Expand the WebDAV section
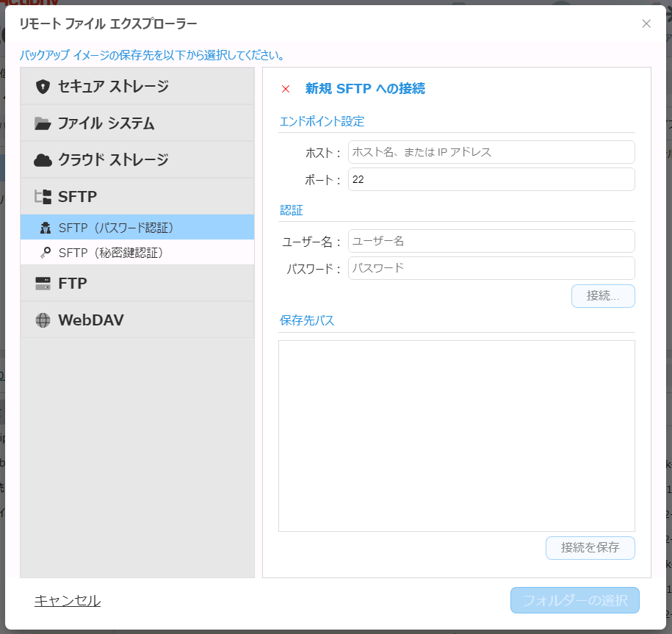Screen dimensions: 672x634 tap(91, 320)
